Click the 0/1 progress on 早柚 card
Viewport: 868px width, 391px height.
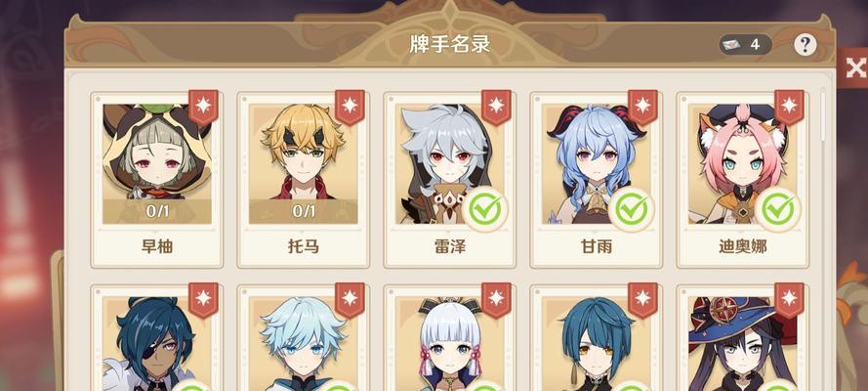(157, 211)
